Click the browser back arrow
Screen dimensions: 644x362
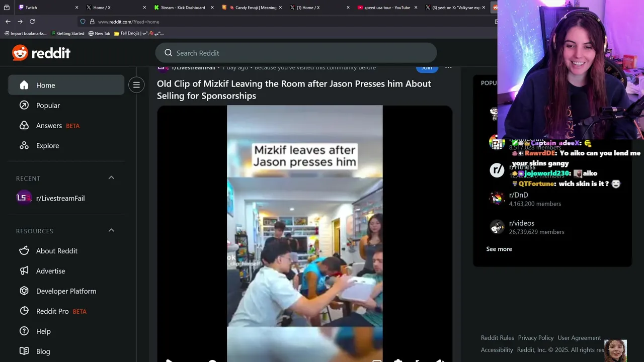click(x=8, y=22)
